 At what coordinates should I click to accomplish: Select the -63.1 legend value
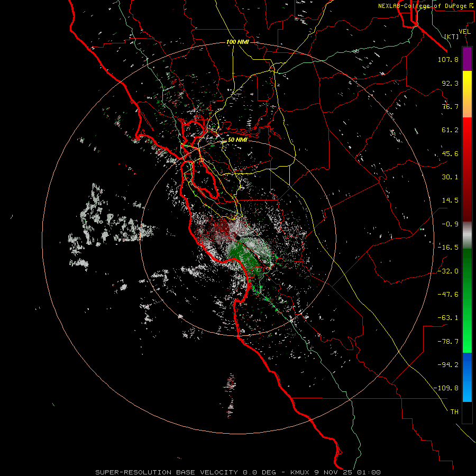448,318
